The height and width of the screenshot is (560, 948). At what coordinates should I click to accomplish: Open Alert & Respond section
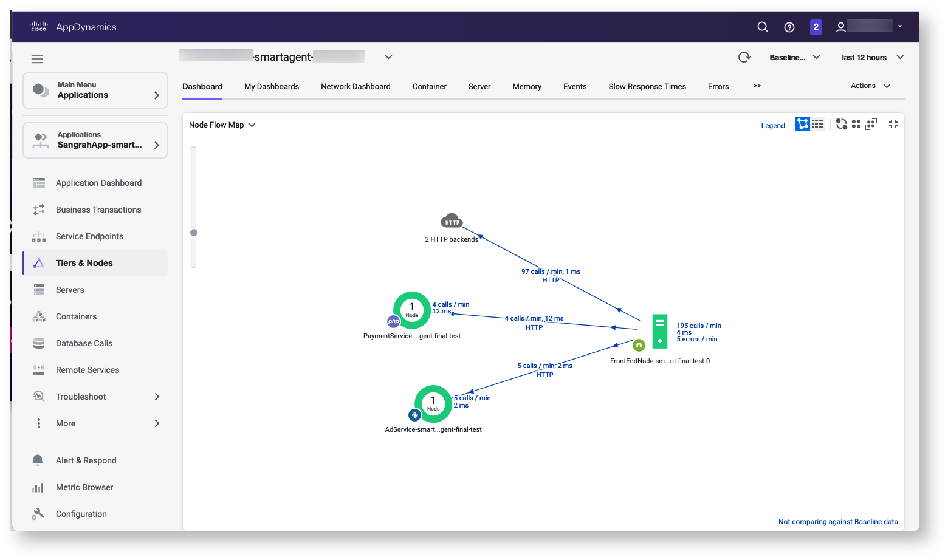[x=95, y=460]
